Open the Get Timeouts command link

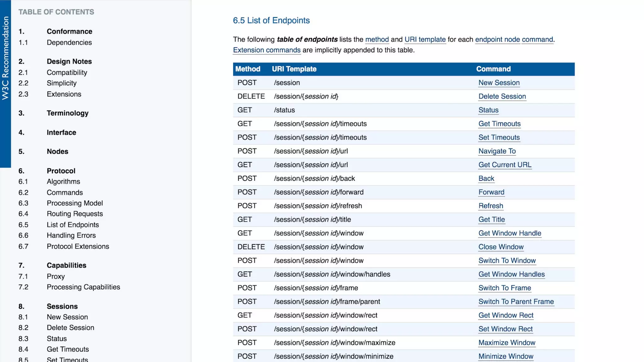point(499,124)
